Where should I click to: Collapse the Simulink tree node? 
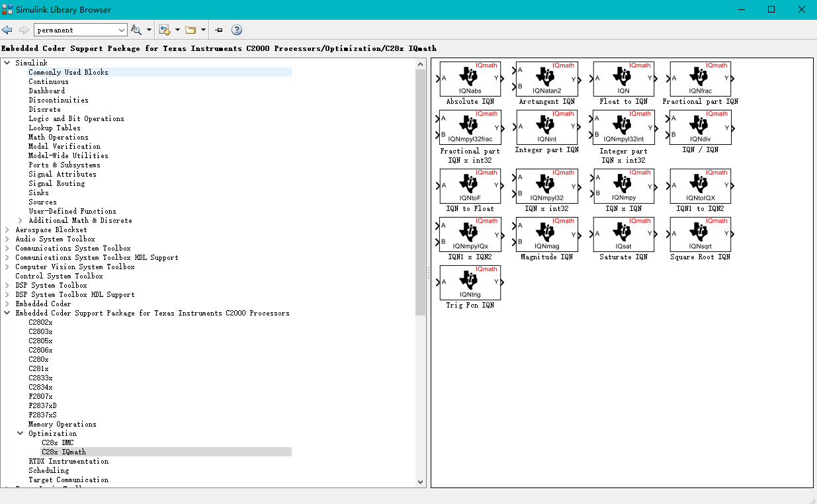tap(7, 63)
